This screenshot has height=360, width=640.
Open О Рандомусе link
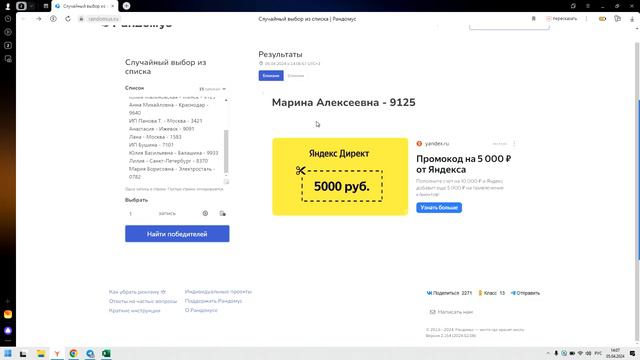tap(201, 310)
